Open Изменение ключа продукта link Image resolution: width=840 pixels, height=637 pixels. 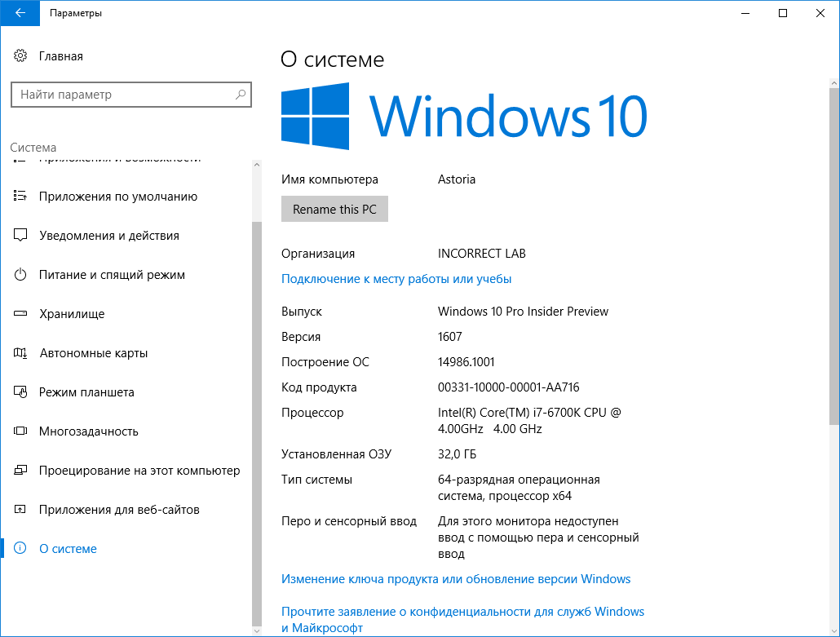456,579
